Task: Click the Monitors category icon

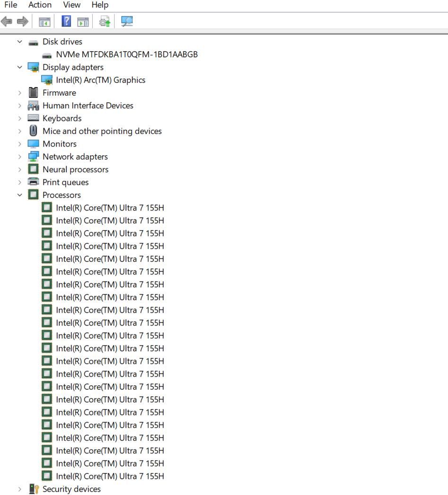Action: (33, 144)
